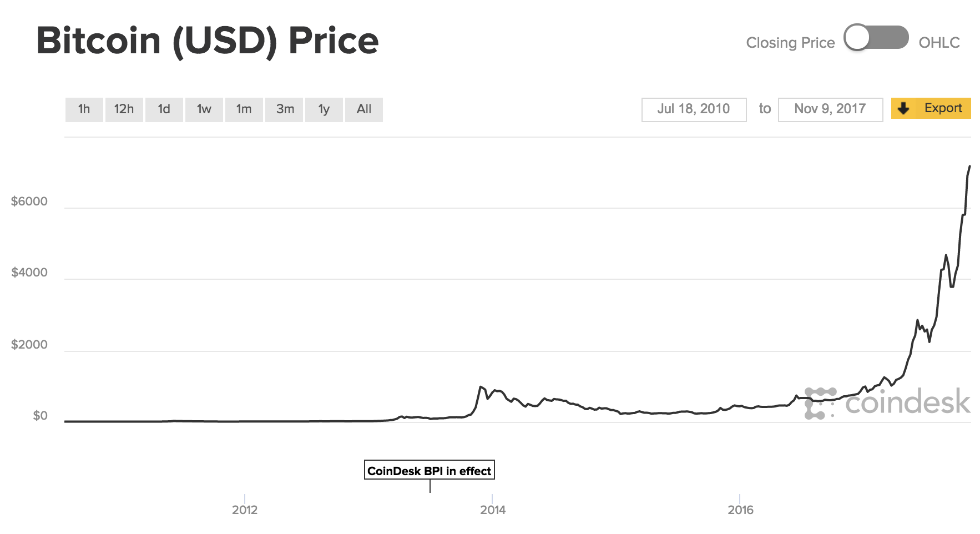
Task: Show All historical price data
Action: click(363, 109)
